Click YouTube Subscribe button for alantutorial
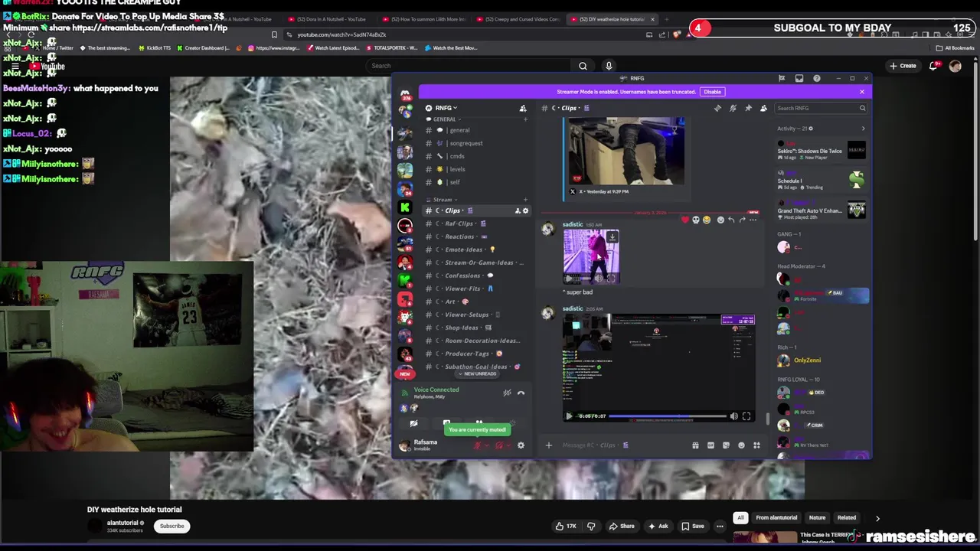The image size is (980, 551). pos(171,526)
